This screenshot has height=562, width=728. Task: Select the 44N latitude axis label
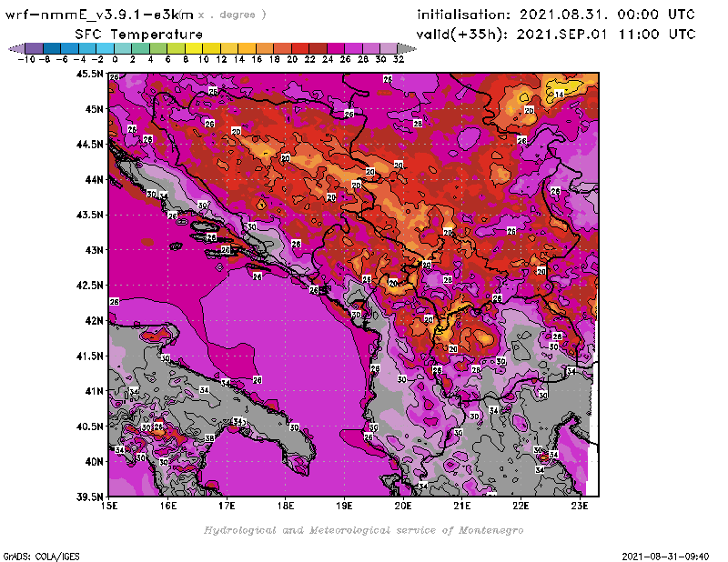(94, 179)
